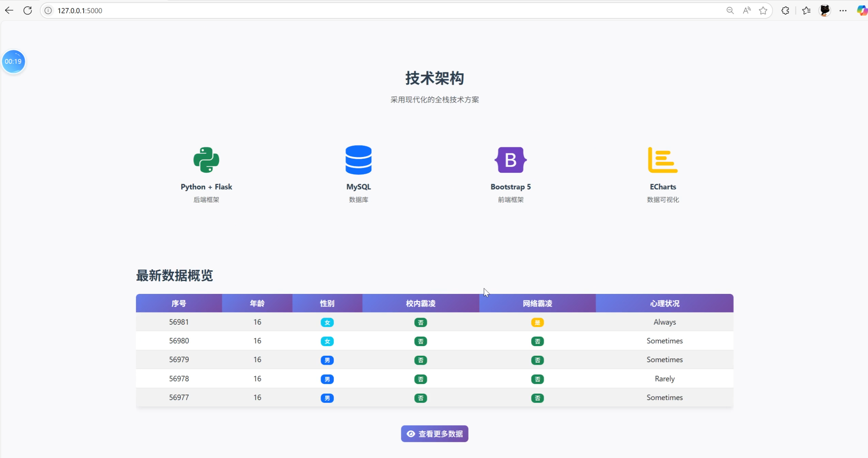This screenshot has height=458, width=868.
Task: Click the 校内霸凌 column header
Action: tap(421, 303)
